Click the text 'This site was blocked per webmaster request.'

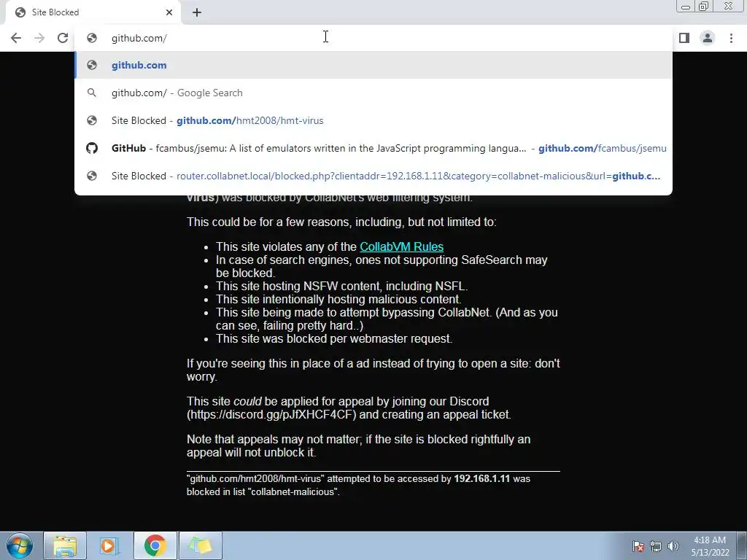[334, 338]
